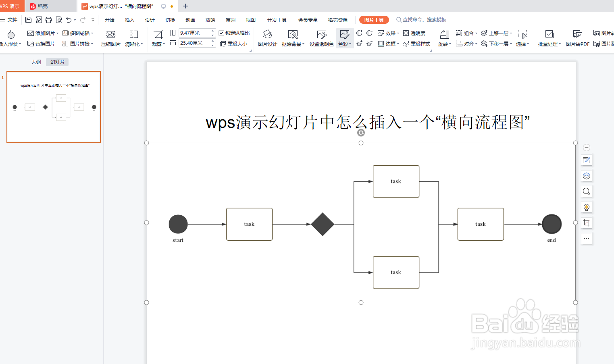Expand the quick access toolbar customize arrow
Image resolution: width=614 pixels, height=364 pixels.
(93, 20)
